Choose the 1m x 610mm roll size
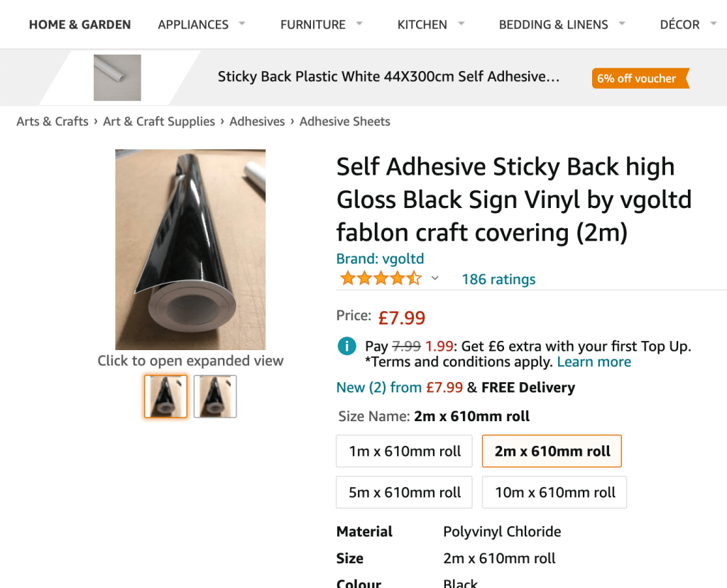Image resolution: width=727 pixels, height=588 pixels. [404, 451]
